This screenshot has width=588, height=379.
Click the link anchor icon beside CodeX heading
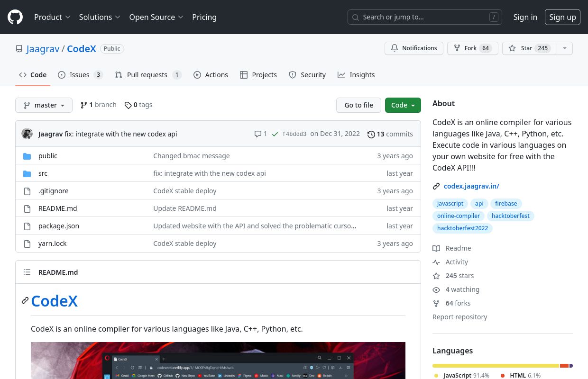coord(25,300)
